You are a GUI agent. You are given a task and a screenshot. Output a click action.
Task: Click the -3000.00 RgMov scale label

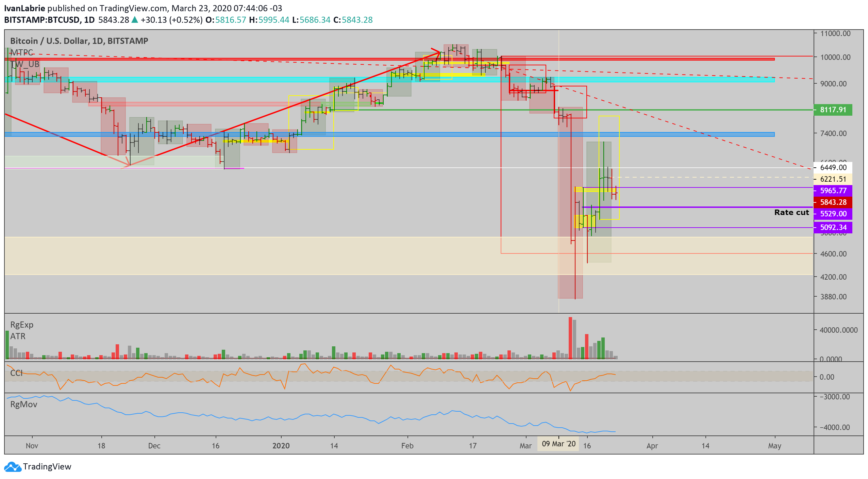tap(835, 397)
